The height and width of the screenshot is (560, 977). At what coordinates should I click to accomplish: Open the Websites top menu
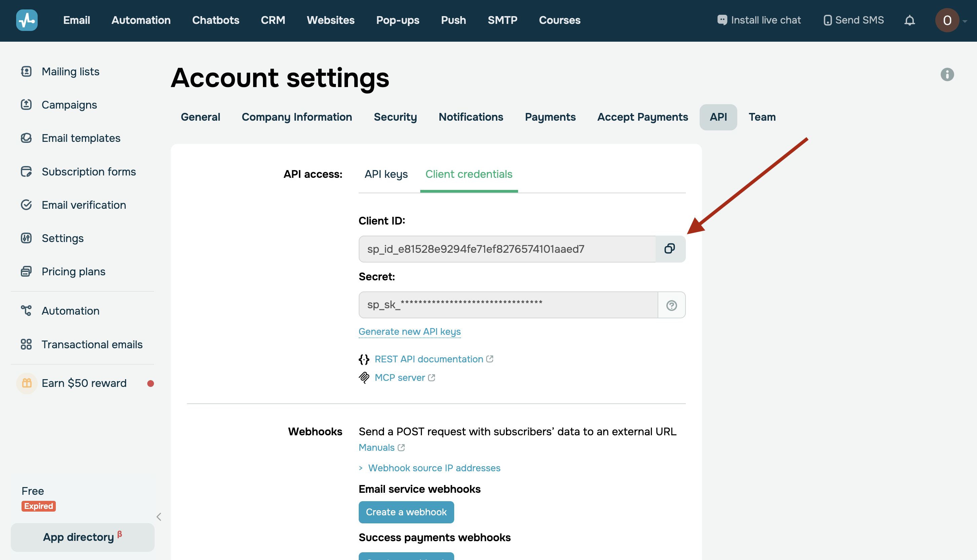(x=330, y=20)
